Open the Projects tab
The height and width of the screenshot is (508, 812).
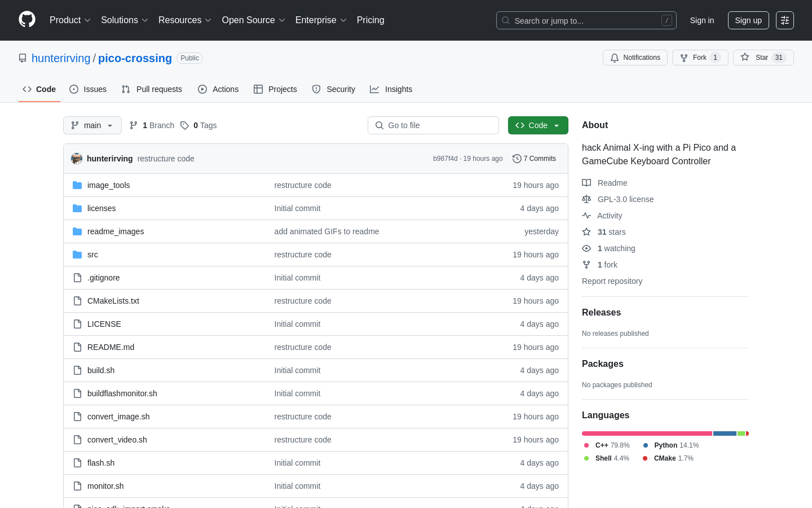(275, 89)
